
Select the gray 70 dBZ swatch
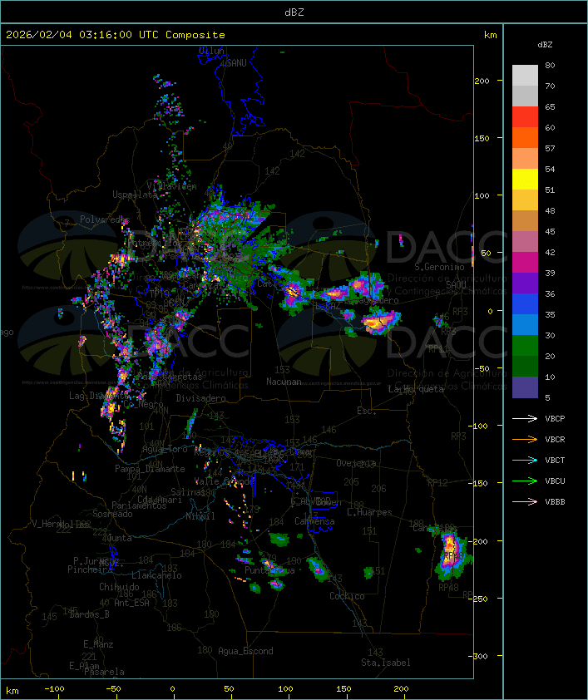(x=525, y=96)
